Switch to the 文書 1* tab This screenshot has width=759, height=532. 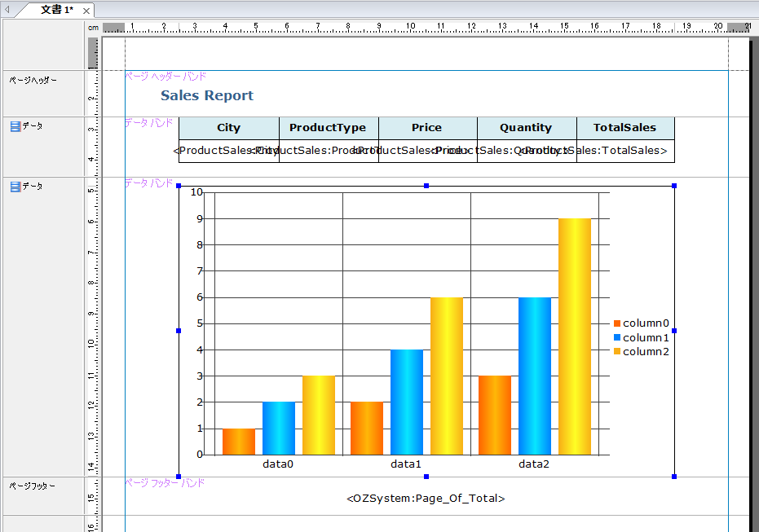(x=56, y=10)
